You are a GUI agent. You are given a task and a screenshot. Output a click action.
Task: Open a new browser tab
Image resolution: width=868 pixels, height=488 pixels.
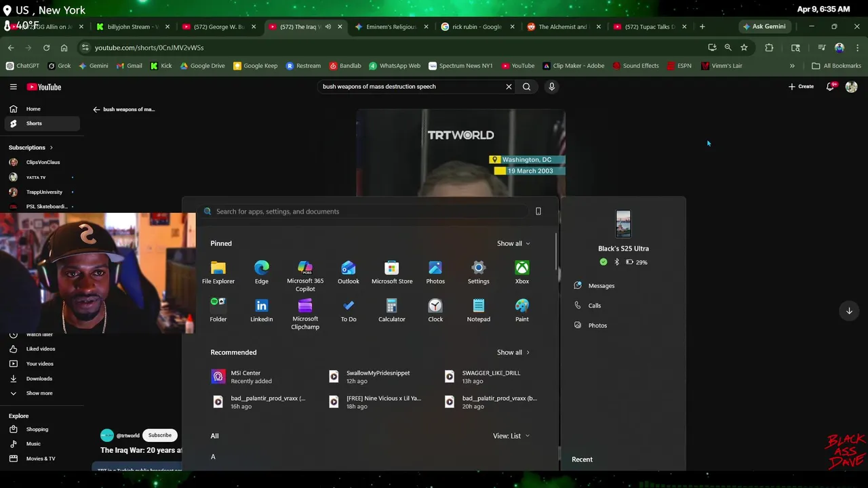702,26
